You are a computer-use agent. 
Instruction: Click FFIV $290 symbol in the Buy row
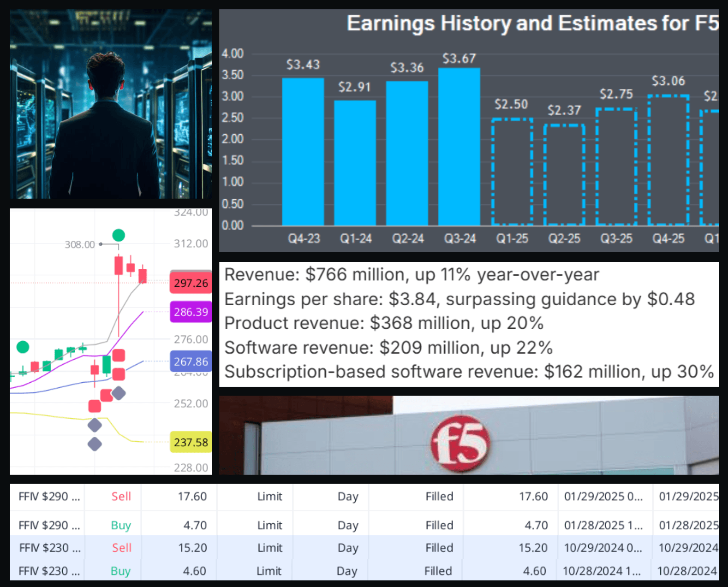click(49, 525)
